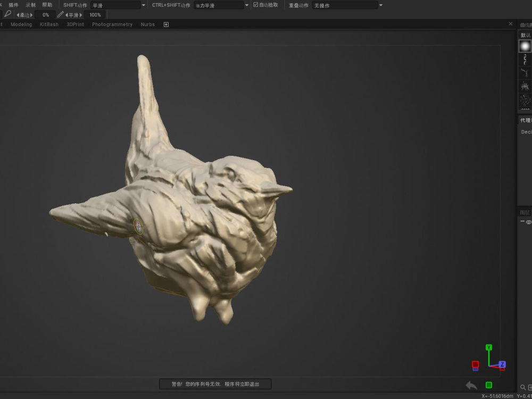Open the 录制 (Record) menu

(30, 5)
